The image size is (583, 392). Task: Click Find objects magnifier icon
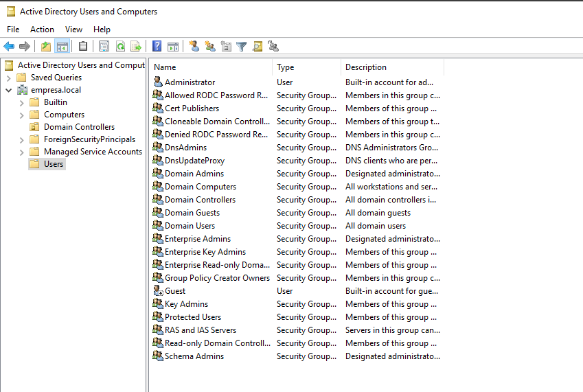[x=258, y=47]
